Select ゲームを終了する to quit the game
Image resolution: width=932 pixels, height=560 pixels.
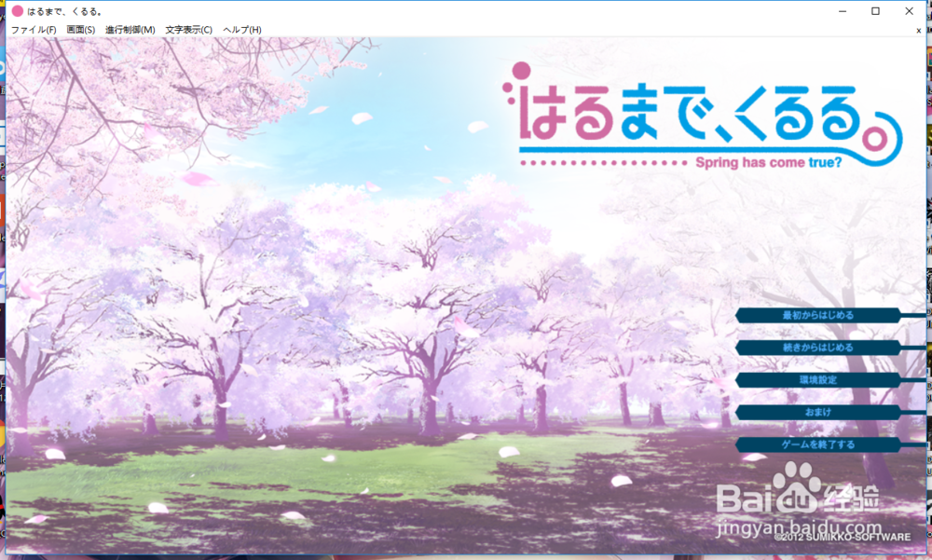[820, 444]
